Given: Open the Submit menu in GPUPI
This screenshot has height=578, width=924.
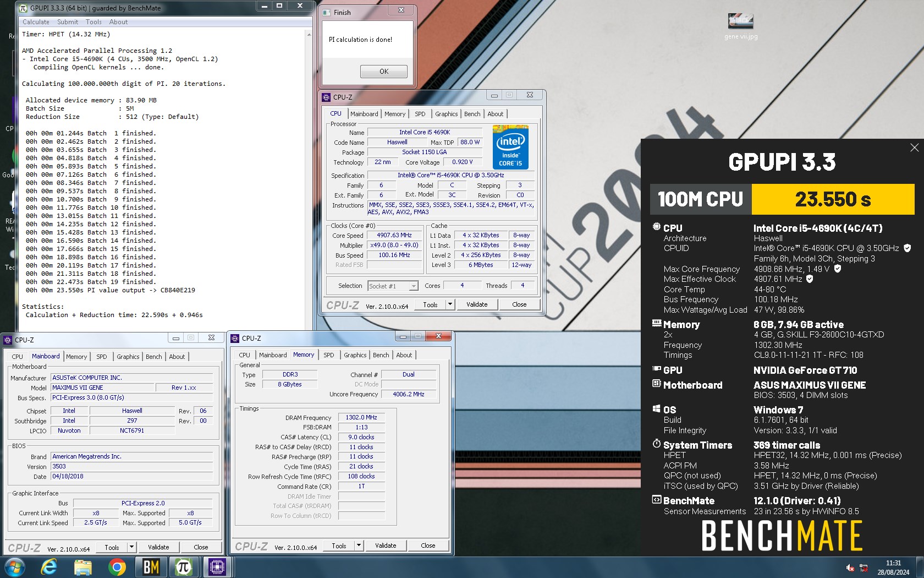Looking at the screenshot, I should click(68, 22).
